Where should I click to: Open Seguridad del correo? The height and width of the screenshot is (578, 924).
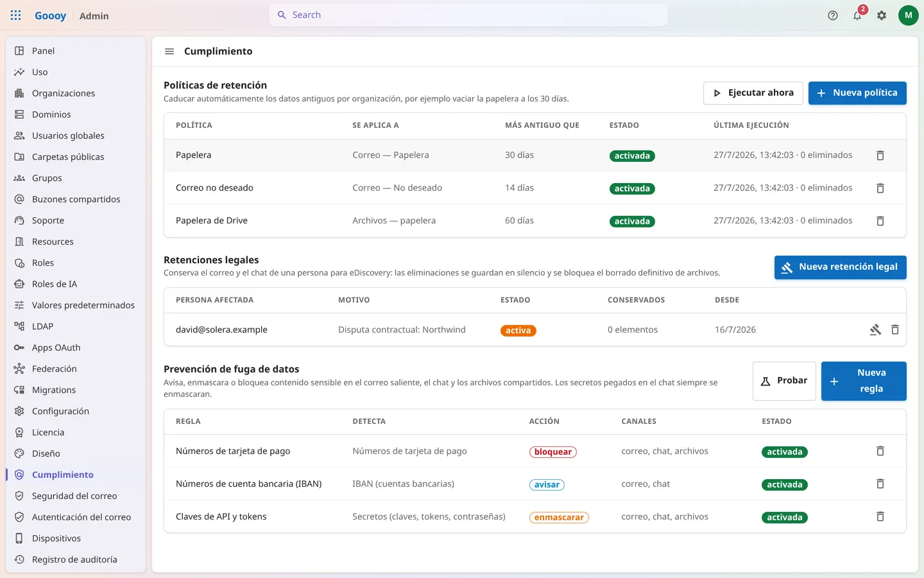pyautogui.click(x=76, y=496)
